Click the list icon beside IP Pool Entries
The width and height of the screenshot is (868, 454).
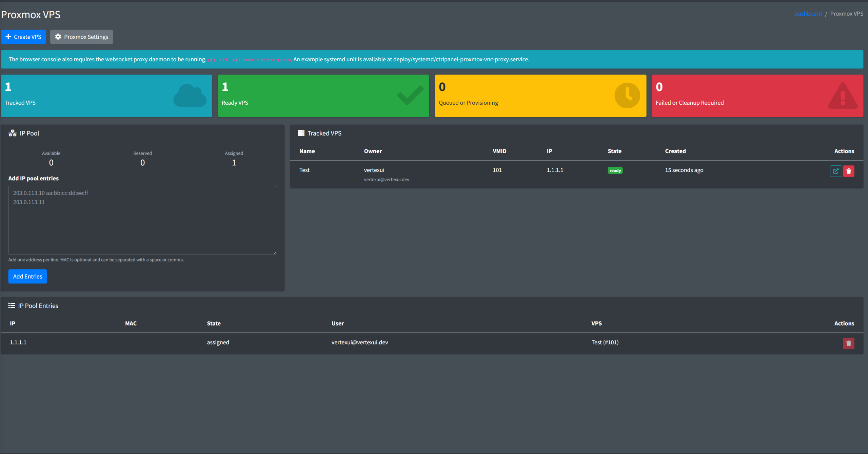[x=12, y=306]
